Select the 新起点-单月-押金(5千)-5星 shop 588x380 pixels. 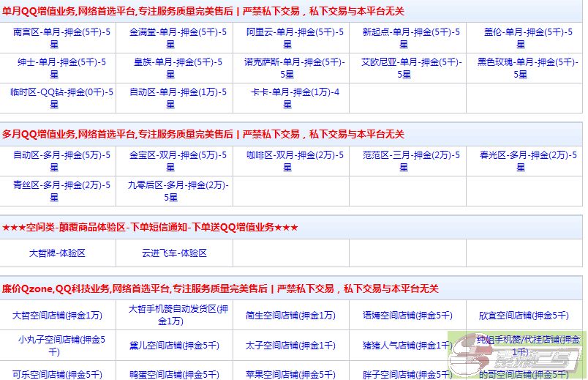coord(411,38)
